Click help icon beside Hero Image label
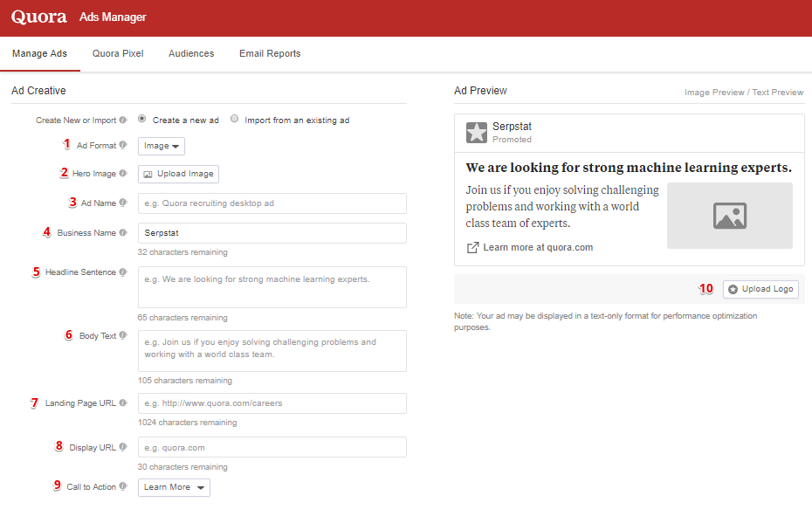812x516 pixels. click(x=123, y=173)
